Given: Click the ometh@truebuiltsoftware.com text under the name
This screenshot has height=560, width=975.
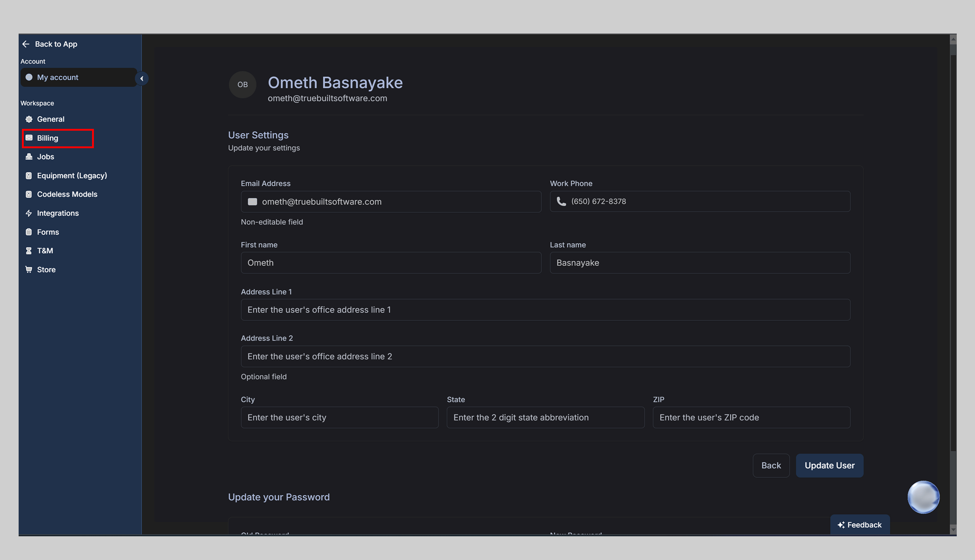Looking at the screenshot, I should [327, 98].
